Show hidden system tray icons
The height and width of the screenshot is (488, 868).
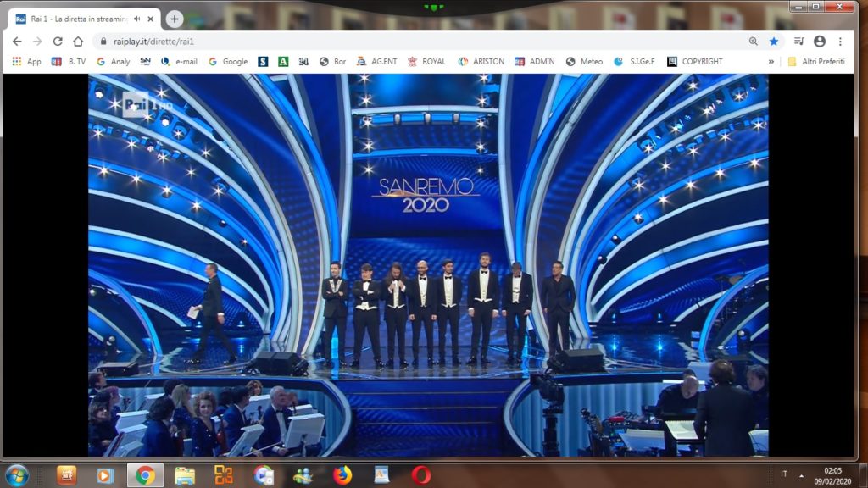802,475
